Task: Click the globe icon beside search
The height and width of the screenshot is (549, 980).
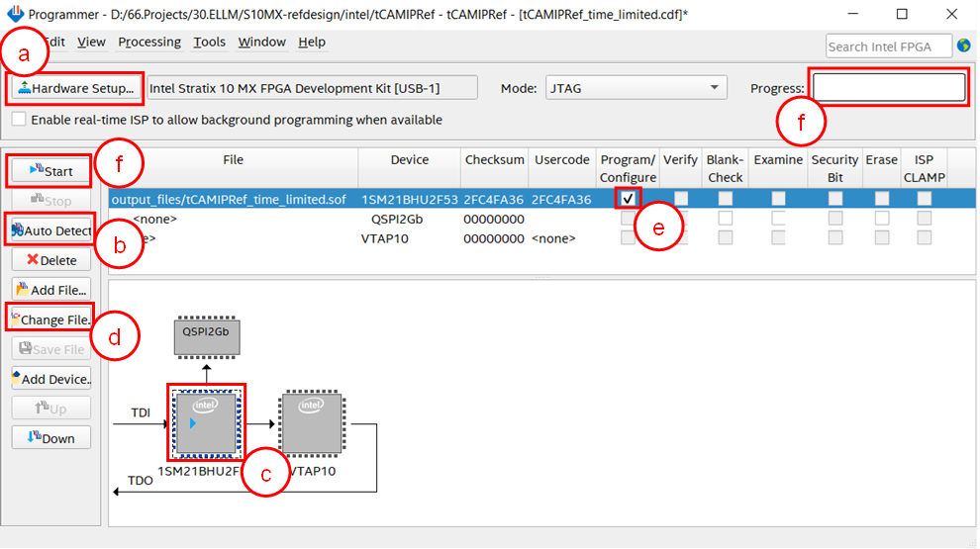Action: [964, 46]
